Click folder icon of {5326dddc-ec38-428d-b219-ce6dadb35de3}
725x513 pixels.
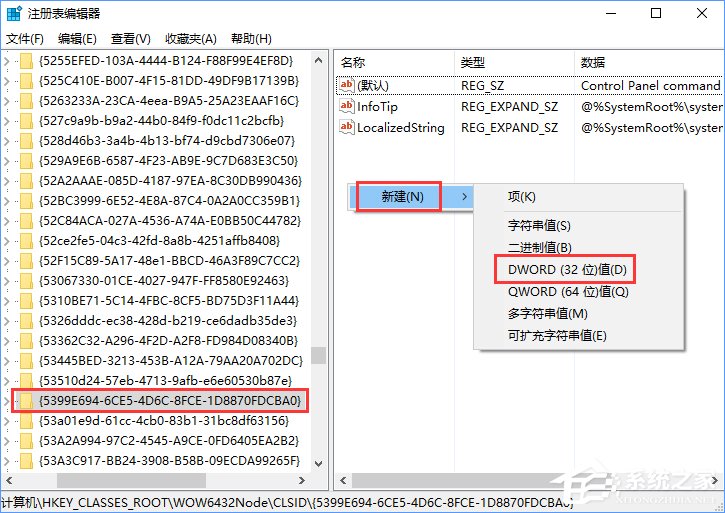[x=26, y=321]
